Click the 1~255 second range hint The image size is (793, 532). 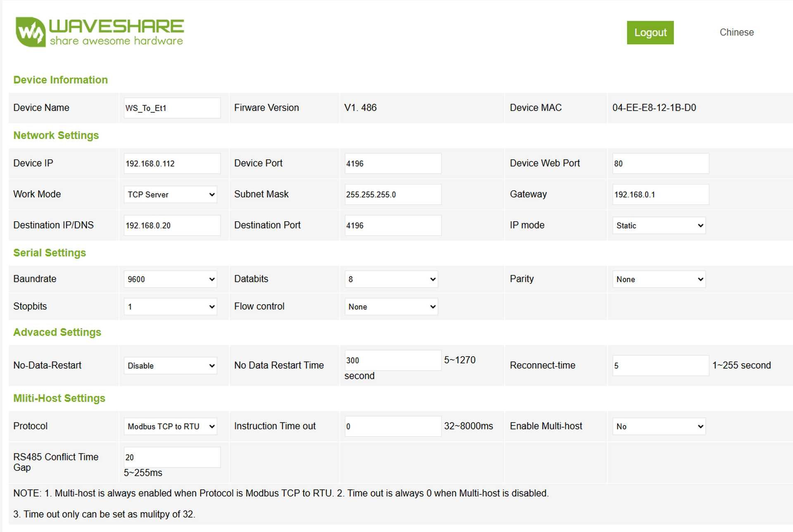click(741, 365)
